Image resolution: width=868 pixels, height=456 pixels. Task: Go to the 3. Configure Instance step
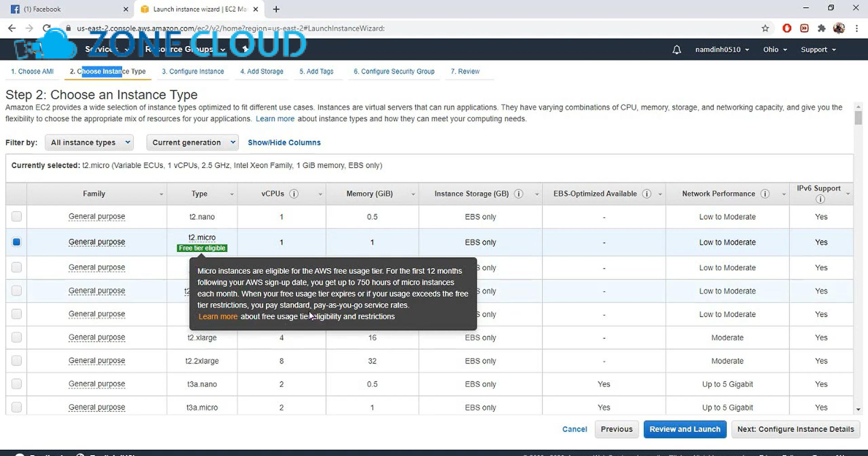coord(193,71)
